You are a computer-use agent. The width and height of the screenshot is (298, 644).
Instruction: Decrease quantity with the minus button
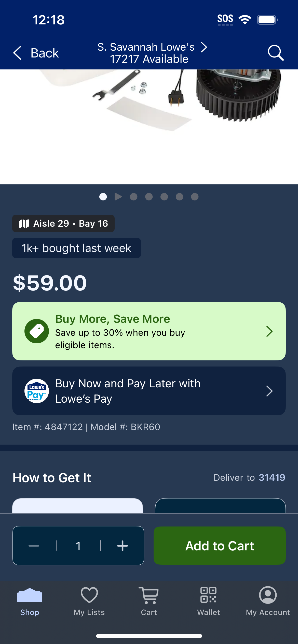tap(34, 546)
